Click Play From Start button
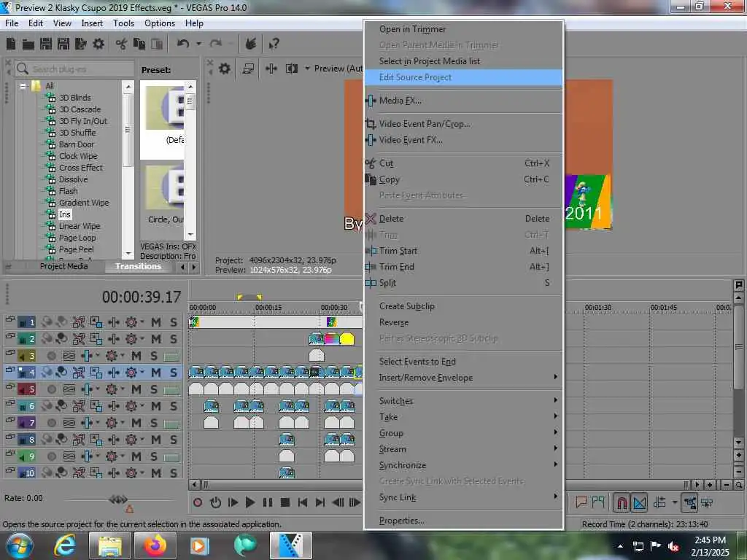Viewport: 747px width, 560px height. click(x=233, y=502)
